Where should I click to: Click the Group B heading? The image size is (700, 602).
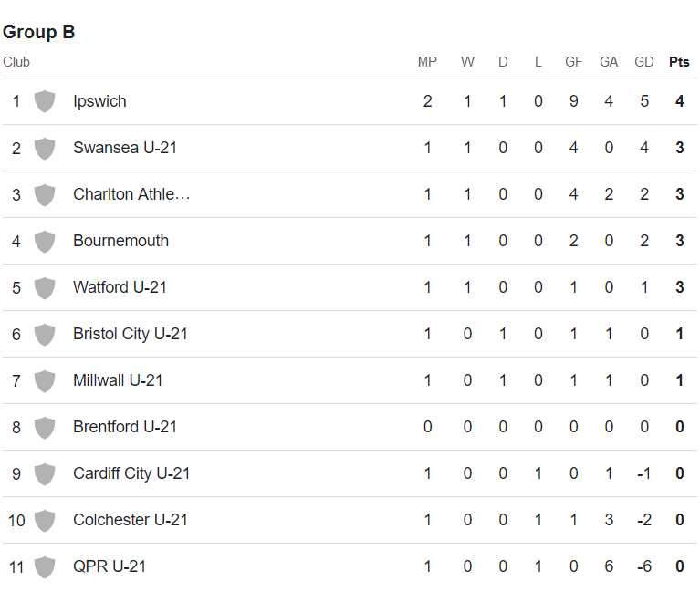(39, 32)
